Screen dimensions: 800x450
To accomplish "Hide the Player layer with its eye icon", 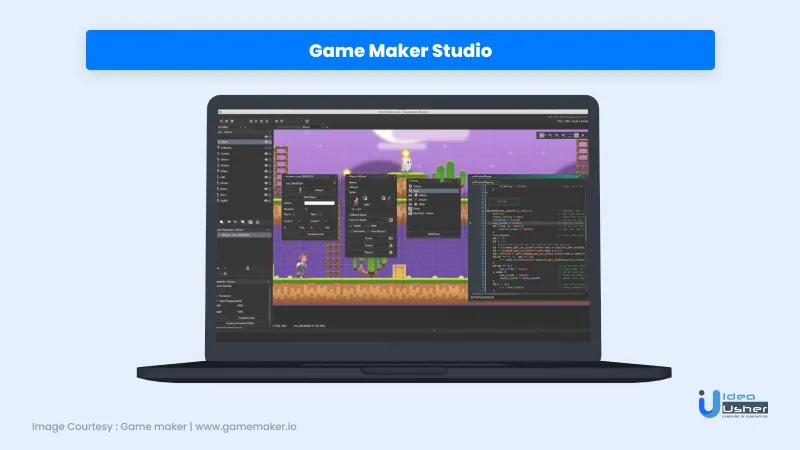I will [266, 142].
